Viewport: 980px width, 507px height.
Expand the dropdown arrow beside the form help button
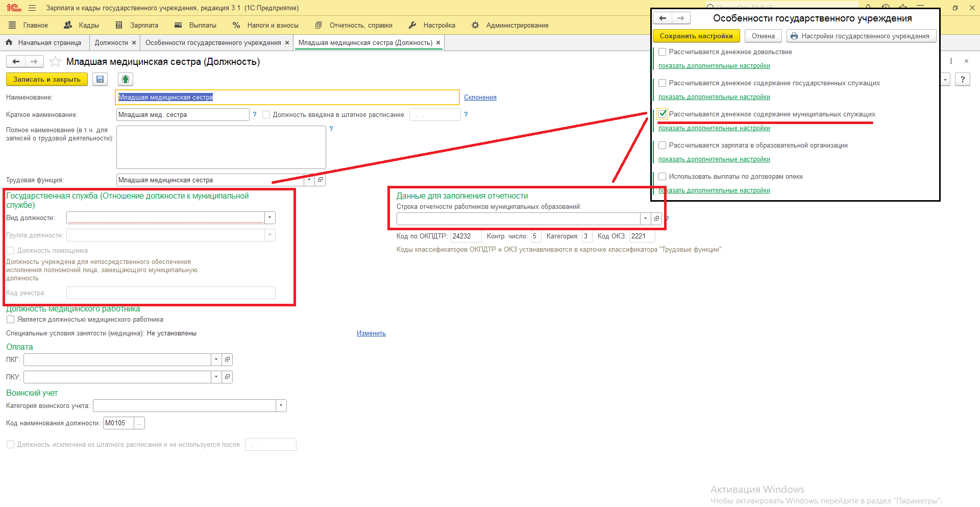click(945, 79)
